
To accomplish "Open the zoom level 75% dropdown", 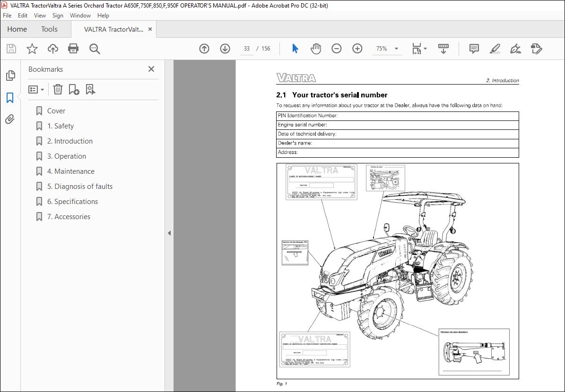I will coord(396,49).
